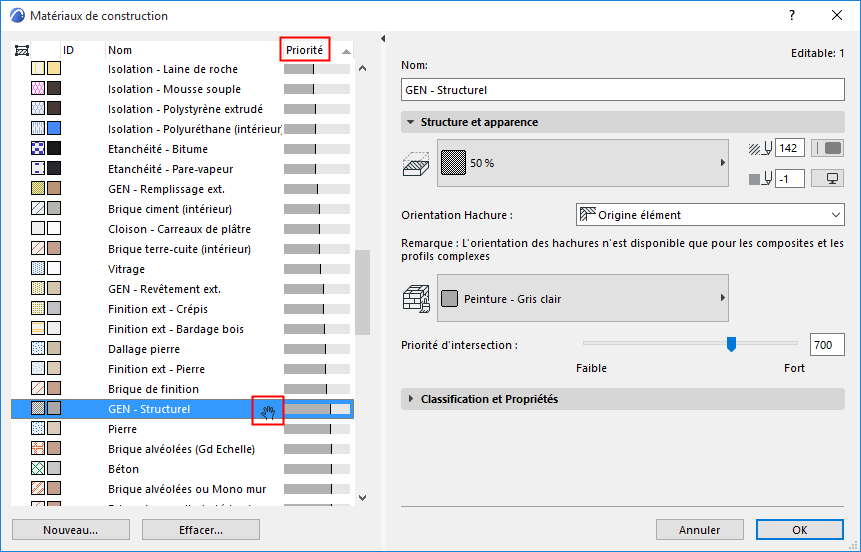The image size is (861, 552).
Task: Click priority bar of Isolation - Laine de roche
Action: (x=317, y=69)
